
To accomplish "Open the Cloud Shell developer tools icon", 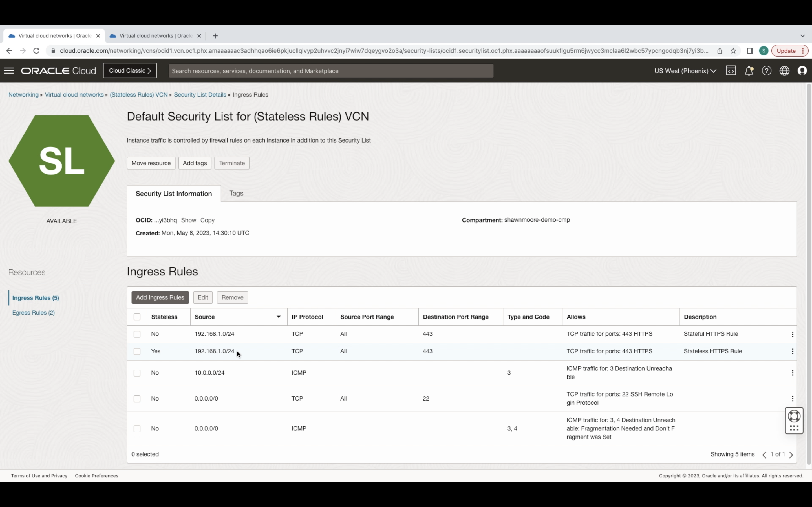I will 731,71.
